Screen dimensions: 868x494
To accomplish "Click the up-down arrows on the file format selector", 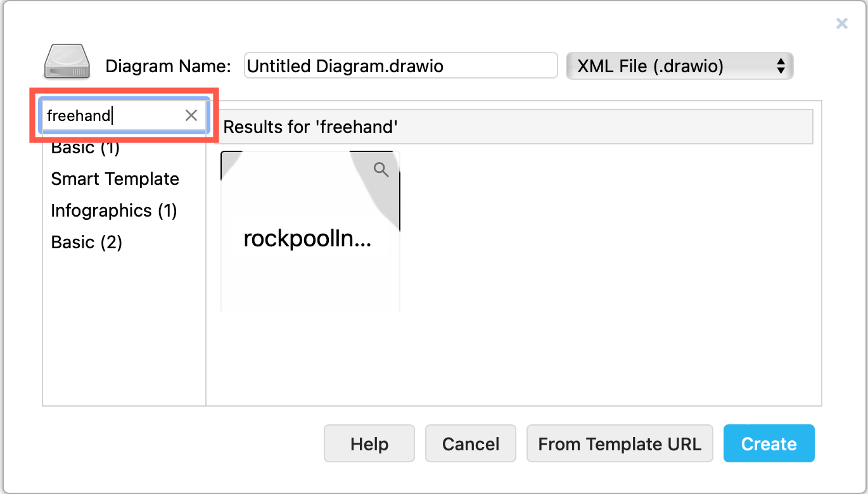I will tap(780, 65).
